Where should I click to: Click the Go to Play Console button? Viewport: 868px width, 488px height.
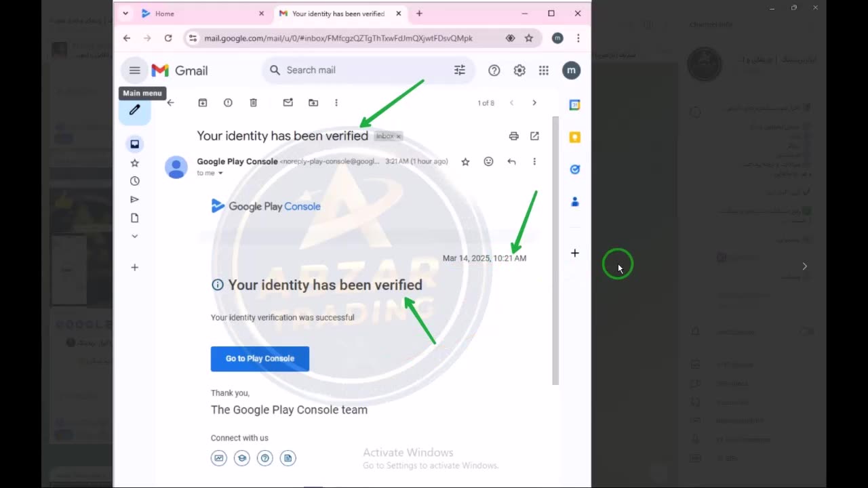[260, 359]
